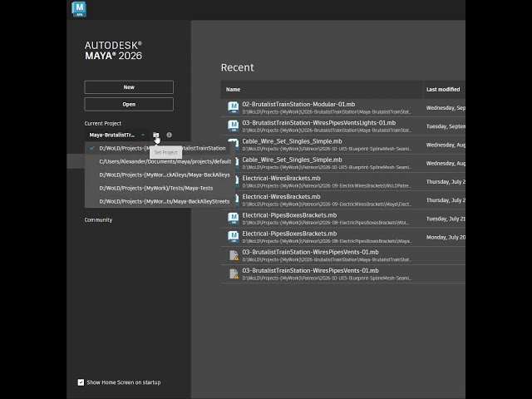
Task: Click the New button
Action: (x=129, y=87)
